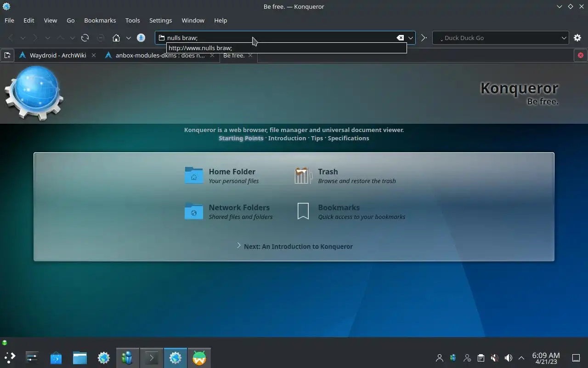
Task: Click the Back arrow in the navigation toolbar
Action: [x=11, y=38]
